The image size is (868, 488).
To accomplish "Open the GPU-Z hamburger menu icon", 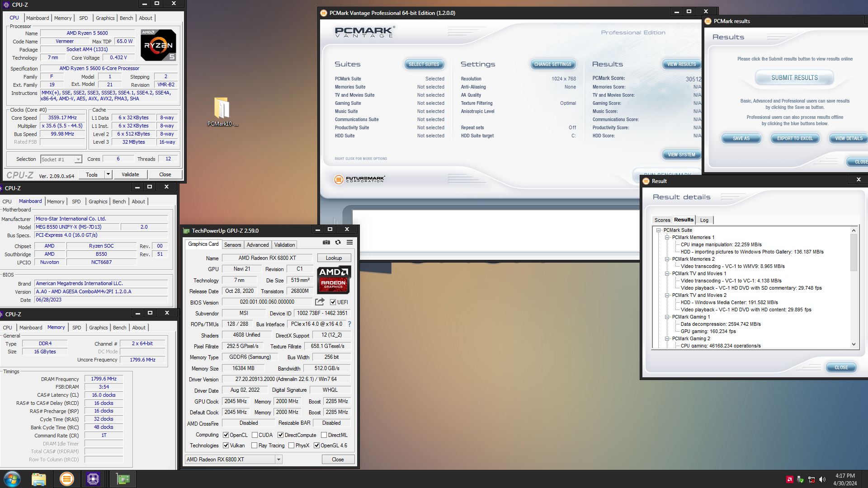I will [349, 242].
